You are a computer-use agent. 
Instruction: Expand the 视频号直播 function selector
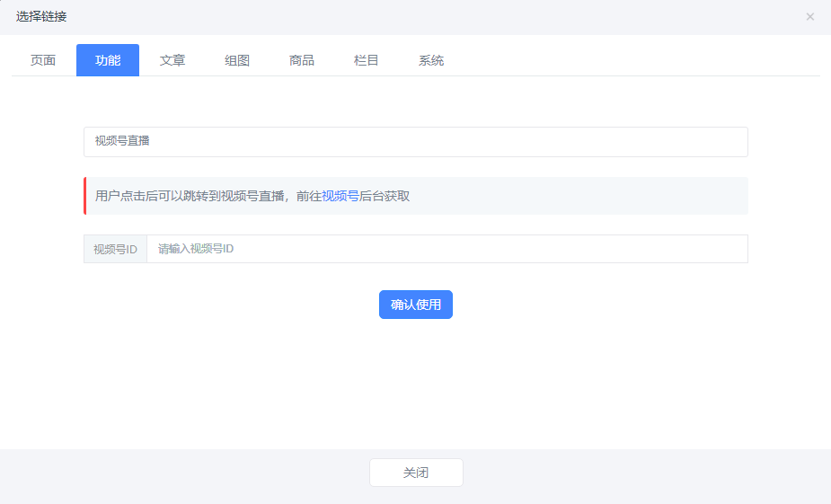coord(415,142)
